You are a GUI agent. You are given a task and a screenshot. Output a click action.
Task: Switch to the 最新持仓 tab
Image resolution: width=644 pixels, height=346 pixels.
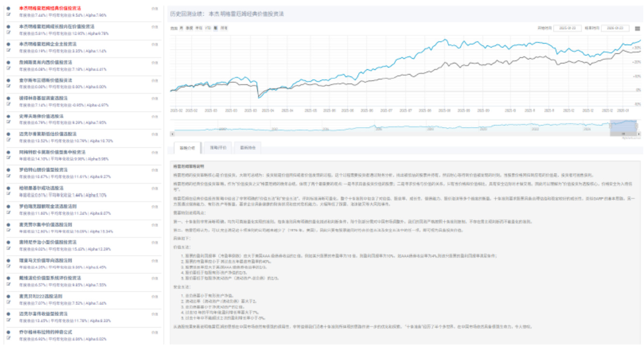point(248,147)
